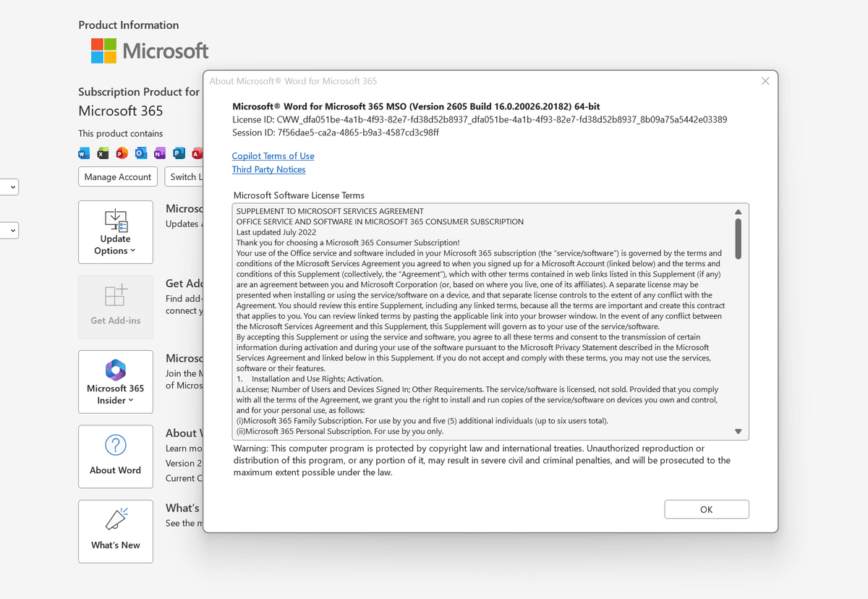Click the Session ID text line
Image resolution: width=868 pixels, height=599 pixels.
coord(336,132)
